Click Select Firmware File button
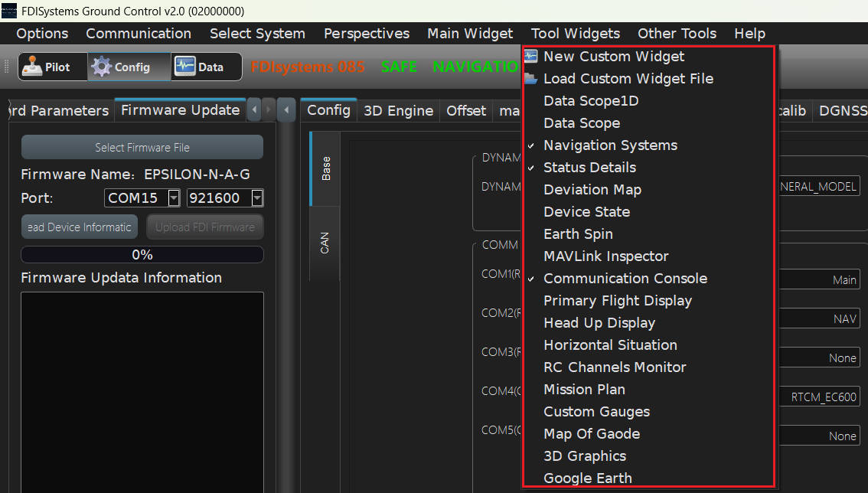The image size is (868, 493). click(142, 147)
